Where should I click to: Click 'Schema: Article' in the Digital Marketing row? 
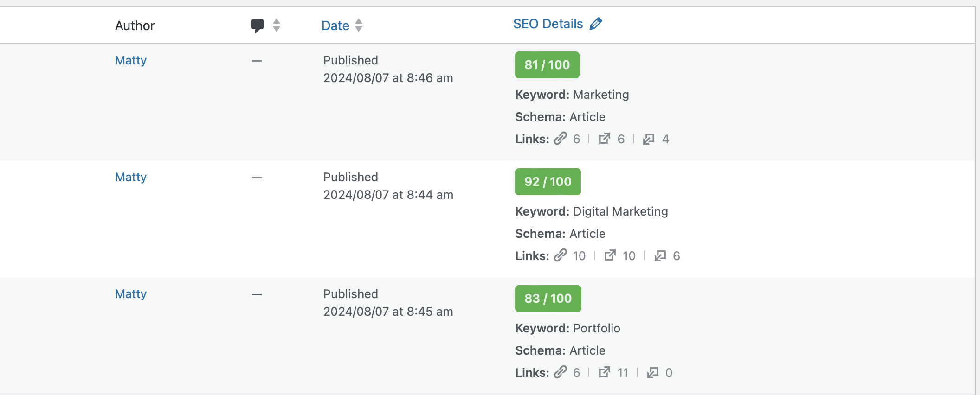click(x=560, y=234)
